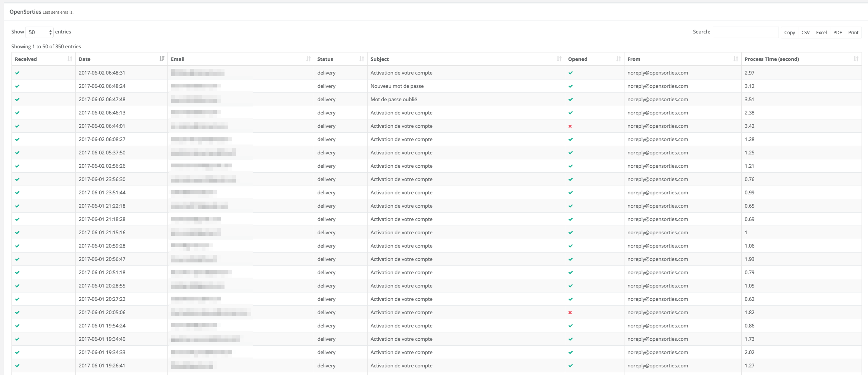Click delivery status in 20:51:18 row
The height and width of the screenshot is (375, 868).
point(326,272)
